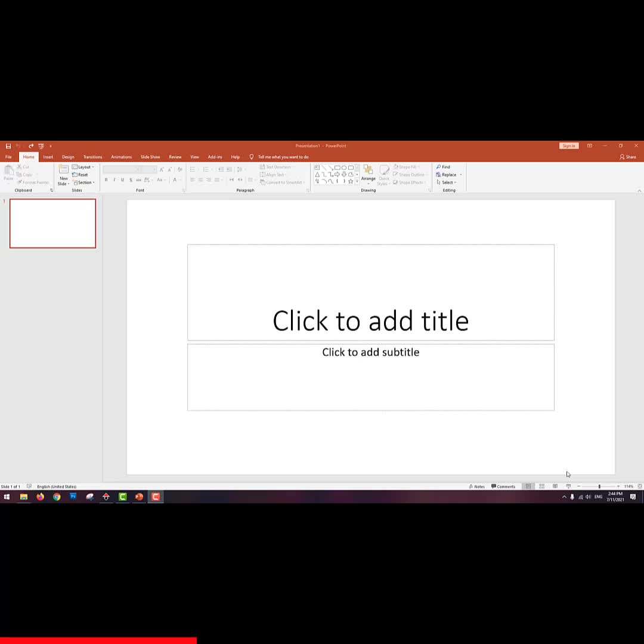Expand the Layout dropdown
644x644 pixels.
tap(83, 167)
